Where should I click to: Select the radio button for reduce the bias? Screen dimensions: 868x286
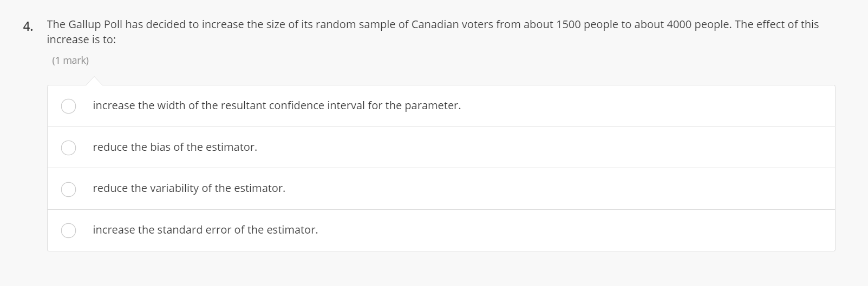click(68, 148)
